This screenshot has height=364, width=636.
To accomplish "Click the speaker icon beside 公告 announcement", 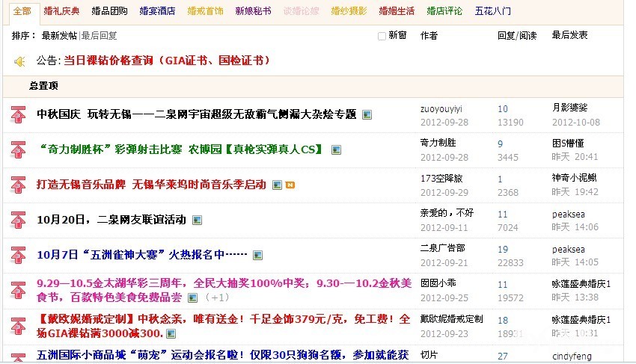I will 19,61.
